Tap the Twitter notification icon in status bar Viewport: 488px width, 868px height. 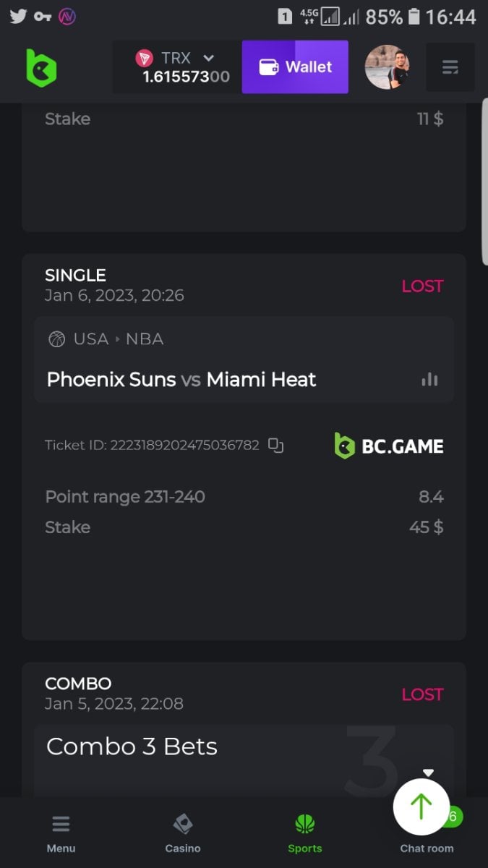pyautogui.click(x=18, y=16)
